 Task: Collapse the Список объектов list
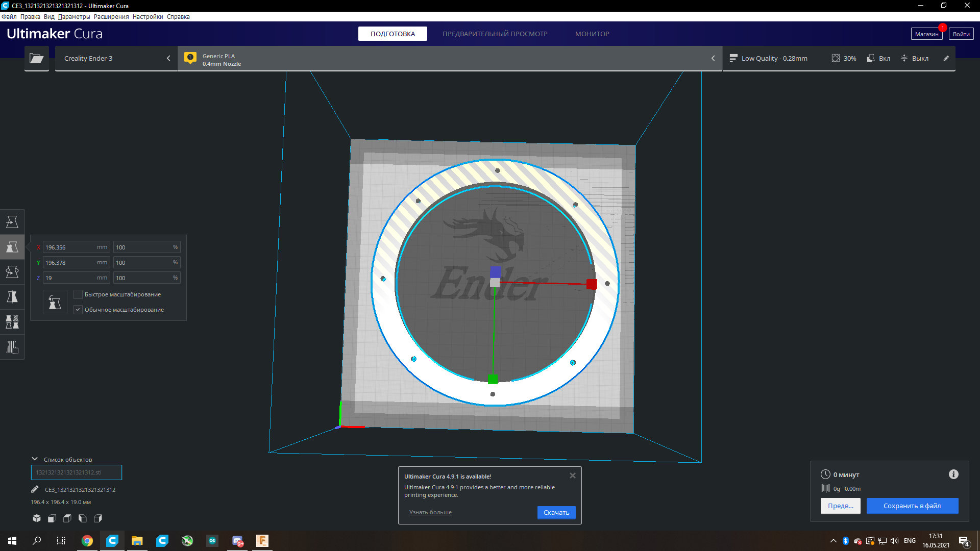point(35,459)
